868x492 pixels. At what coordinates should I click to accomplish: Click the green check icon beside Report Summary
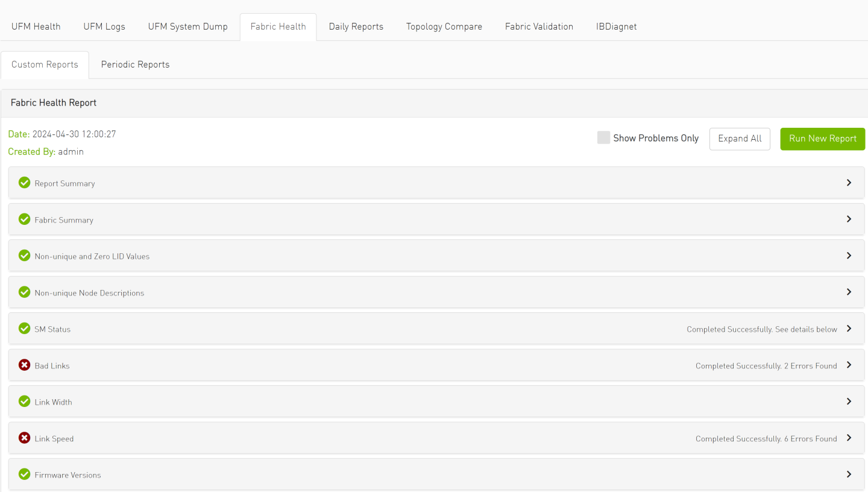coord(24,183)
